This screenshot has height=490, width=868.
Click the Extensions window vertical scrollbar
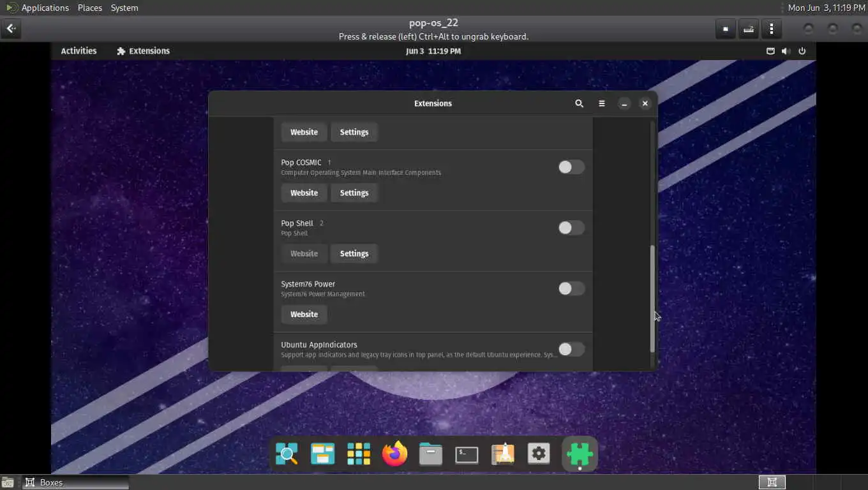652,299
